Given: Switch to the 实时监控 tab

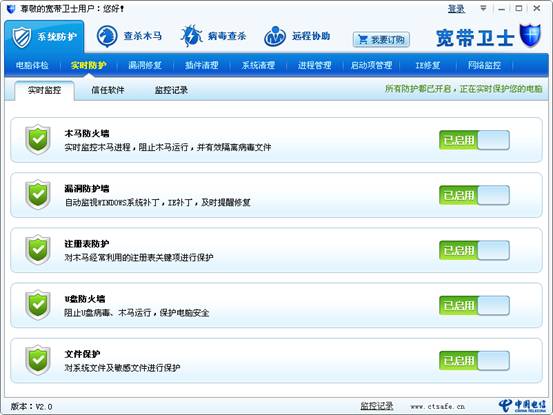Looking at the screenshot, I should tap(44, 90).
